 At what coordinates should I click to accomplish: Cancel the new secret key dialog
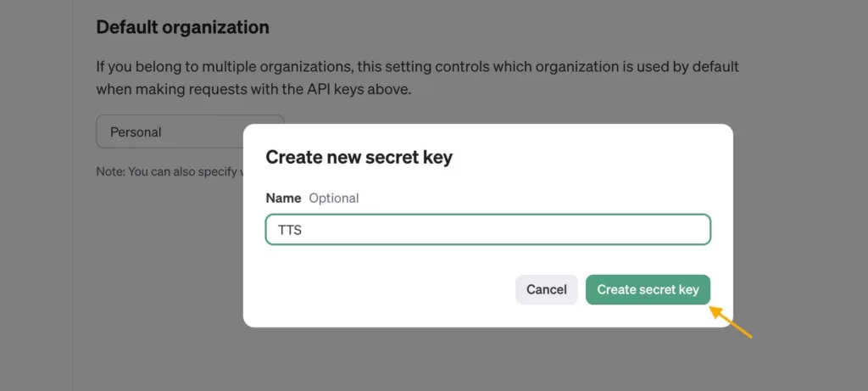pos(546,289)
